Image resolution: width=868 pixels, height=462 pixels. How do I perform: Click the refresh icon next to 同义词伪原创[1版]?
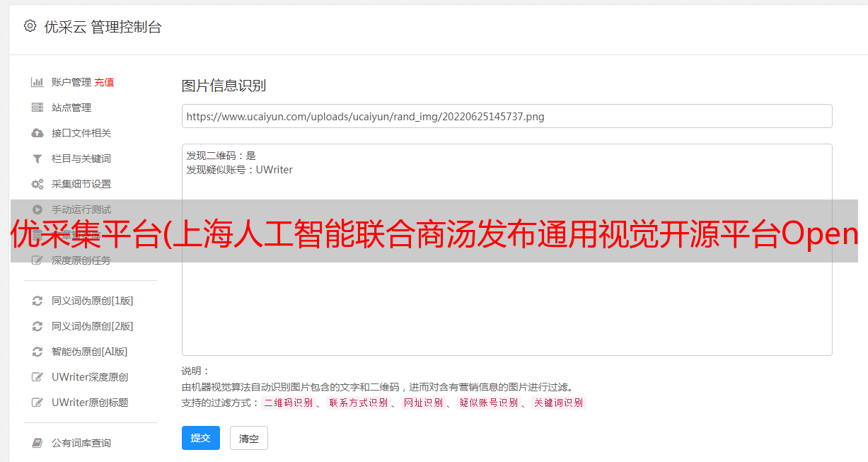pos(37,301)
